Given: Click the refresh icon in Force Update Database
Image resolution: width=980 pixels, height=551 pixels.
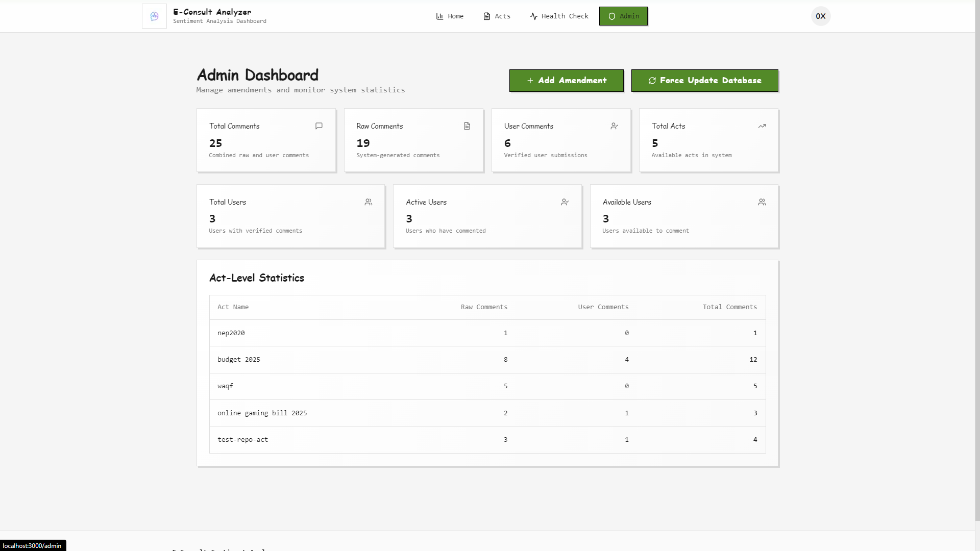Looking at the screenshot, I should pyautogui.click(x=652, y=81).
